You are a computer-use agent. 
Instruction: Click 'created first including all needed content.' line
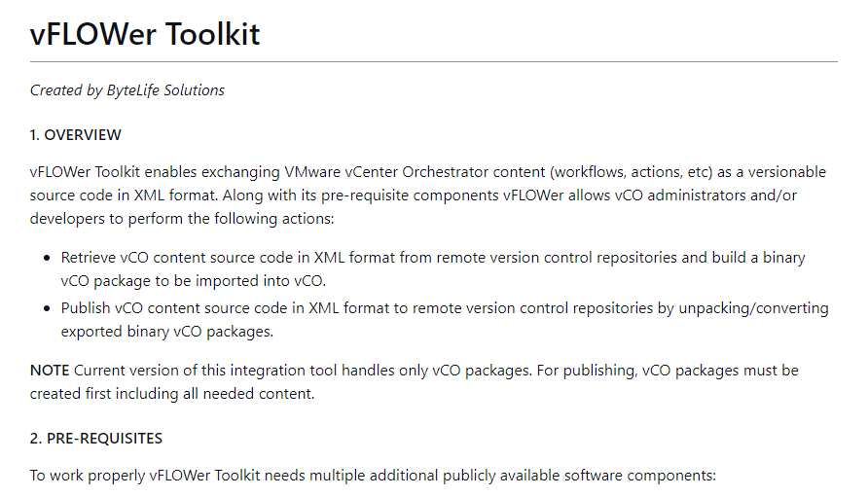[x=170, y=393]
